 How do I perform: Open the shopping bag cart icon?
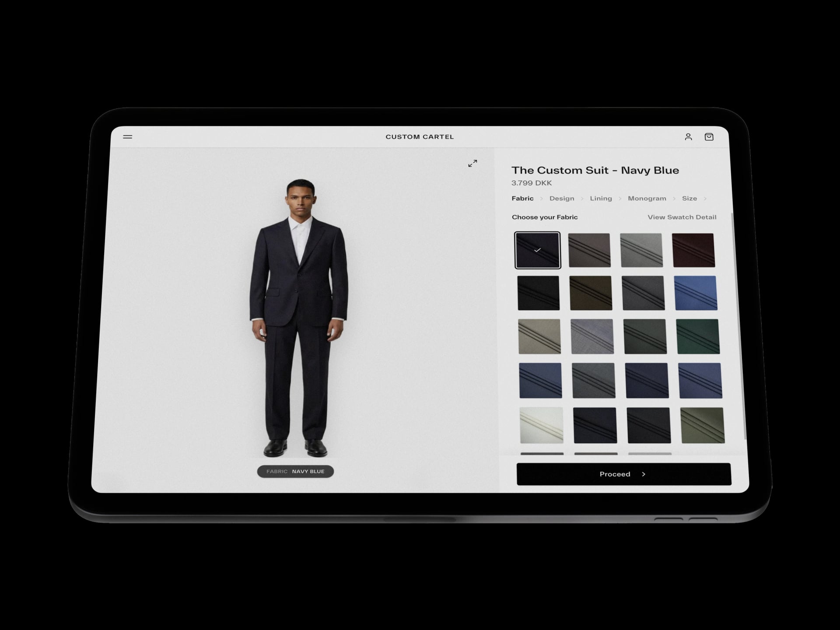coord(709,137)
